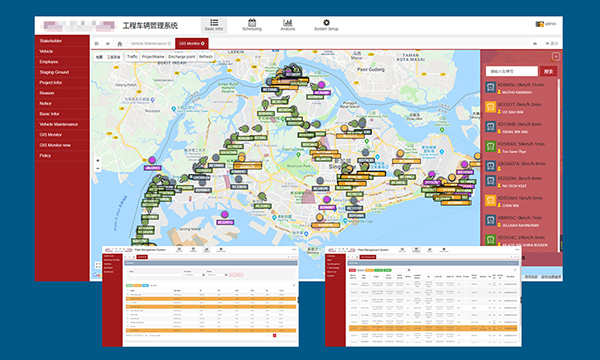
Task: Open GIS Monitor new sidebar item
Action: pyautogui.click(x=55, y=145)
